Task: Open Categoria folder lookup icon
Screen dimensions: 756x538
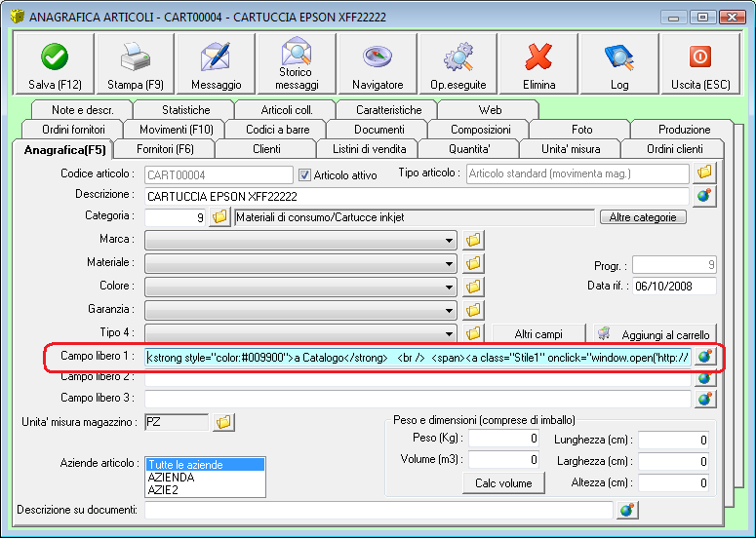Action: (x=219, y=217)
